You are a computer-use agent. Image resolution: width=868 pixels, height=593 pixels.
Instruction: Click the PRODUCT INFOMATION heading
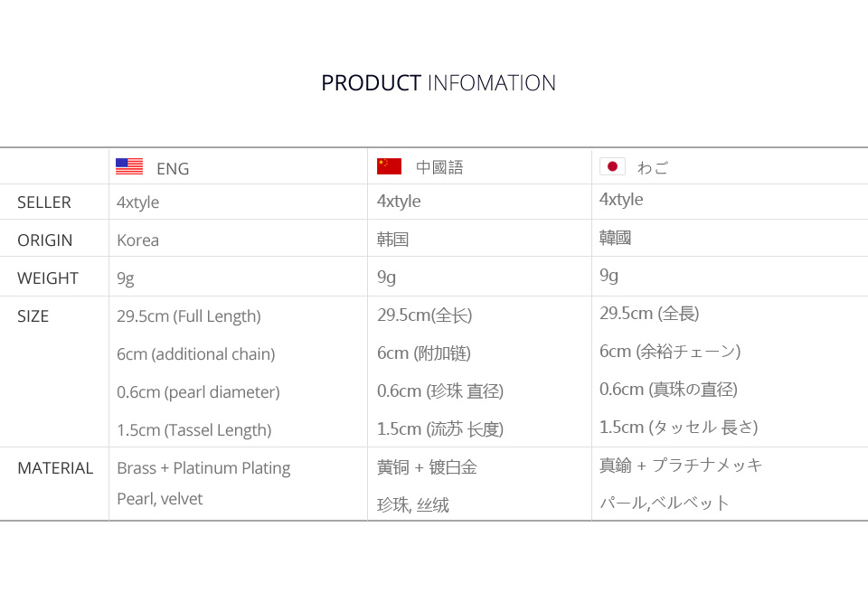click(439, 83)
